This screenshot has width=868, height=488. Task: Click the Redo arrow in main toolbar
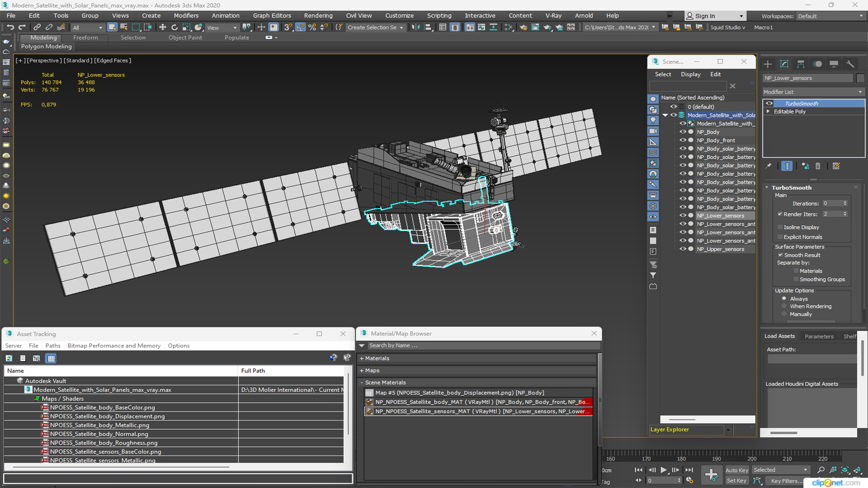[x=22, y=28]
